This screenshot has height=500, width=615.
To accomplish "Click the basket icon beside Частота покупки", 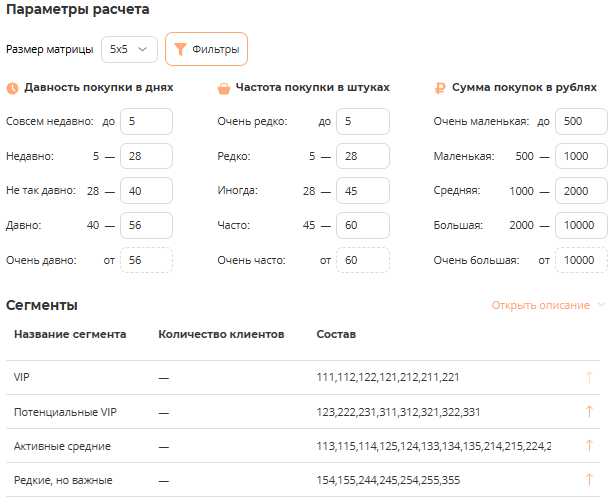I will click(x=224, y=88).
